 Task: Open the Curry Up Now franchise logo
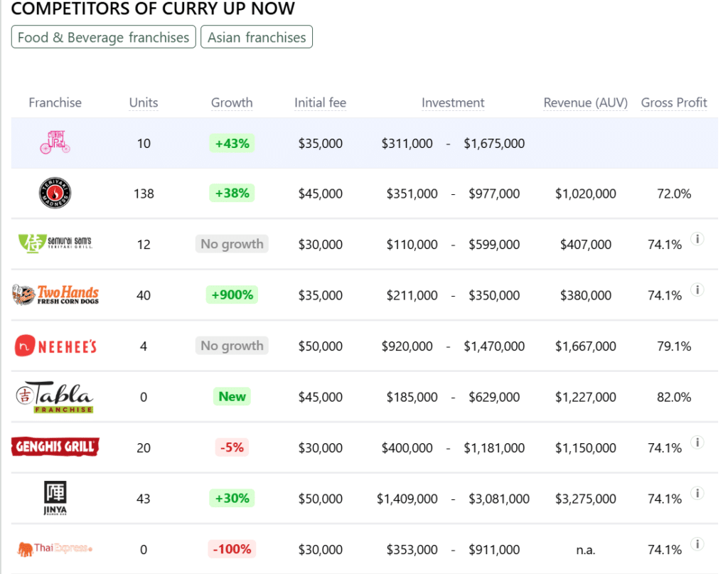pos(55,142)
